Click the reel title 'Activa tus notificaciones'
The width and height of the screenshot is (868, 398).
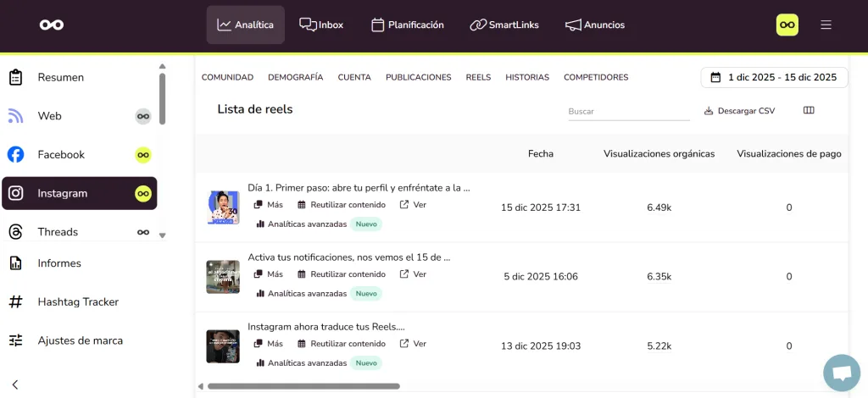(x=348, y=257)
